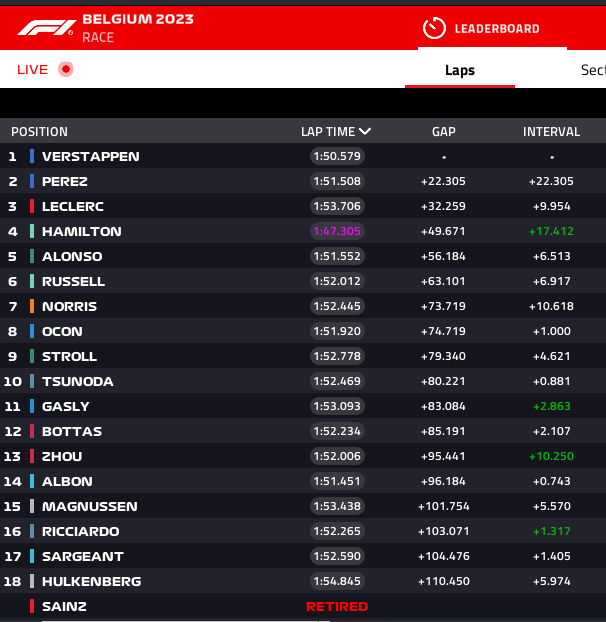This screenshot has height=622, width=606.
Task: Open the SAINZ retired driver row
Action: 303,606
